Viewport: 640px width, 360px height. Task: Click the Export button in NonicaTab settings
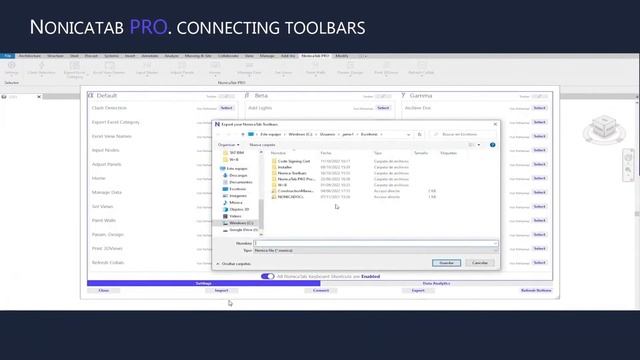418,291
